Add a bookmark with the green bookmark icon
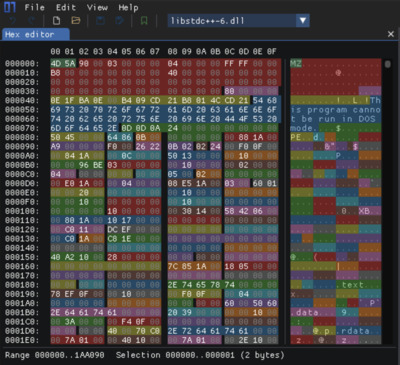The width and height of the screenshot is (400, 365). (144, 21)
